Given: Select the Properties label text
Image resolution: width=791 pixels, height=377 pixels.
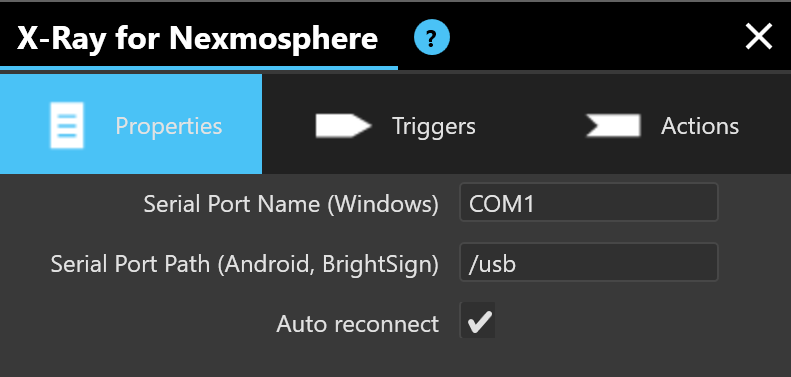Looking at the screenshot, I should pos(168,126).
